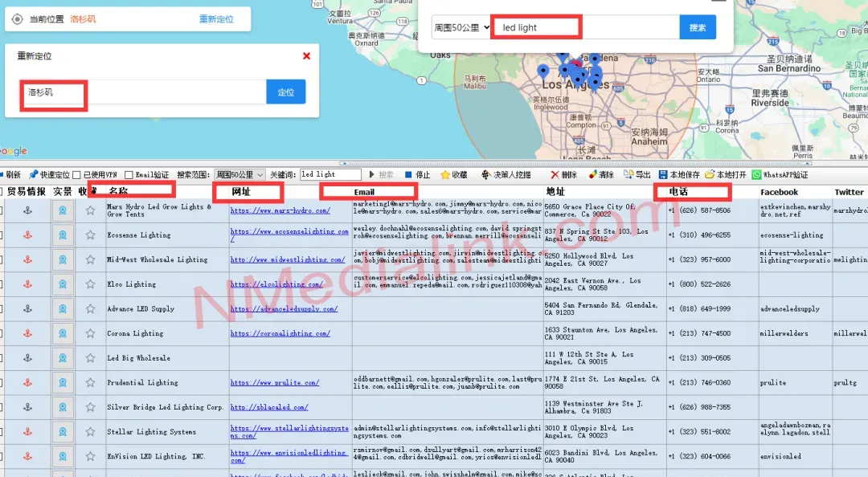Open street view icon for Mars Hydro row

63,210
